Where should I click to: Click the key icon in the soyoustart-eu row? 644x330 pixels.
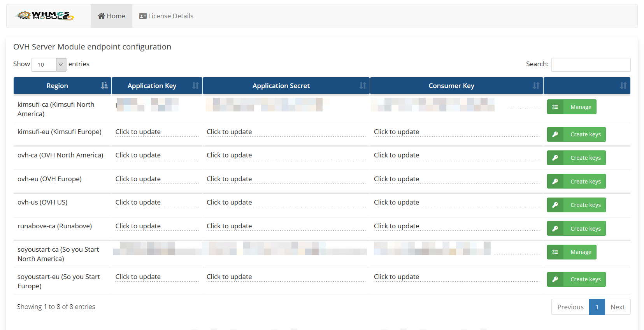pyautogui.click(x=555, y=279)
